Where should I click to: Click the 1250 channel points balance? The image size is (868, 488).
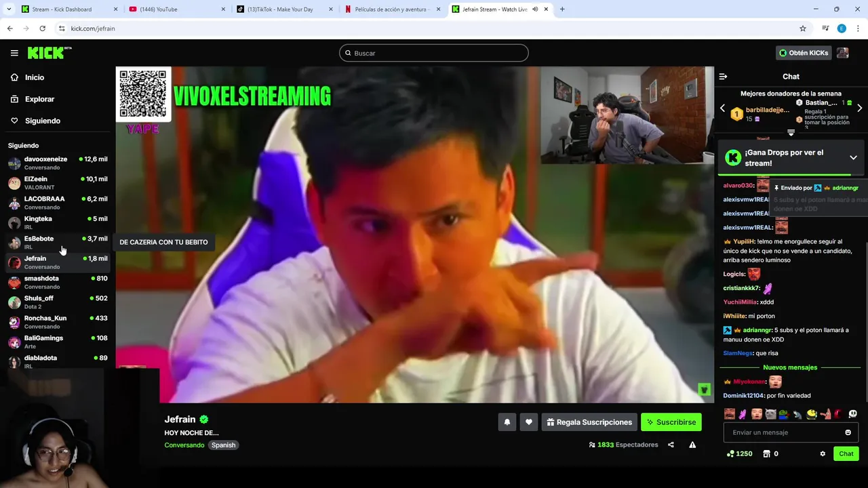[x=739, y=453]
